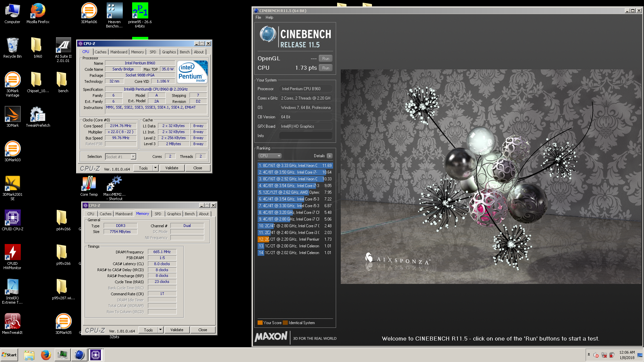The image size is (644, 362).
Task: Launch CPUID HWMonitor
Action: pyautogui.click(x=12, y=257)
